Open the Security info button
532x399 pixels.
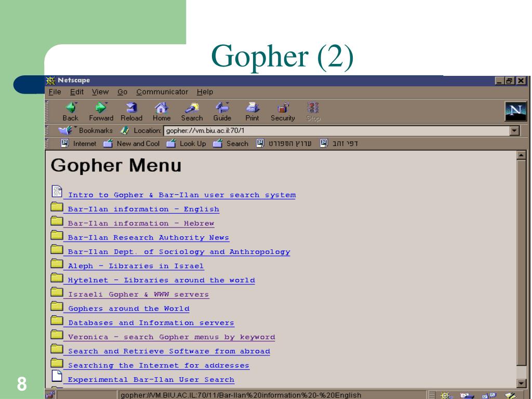pyautogui.click(x=283, y=112)
